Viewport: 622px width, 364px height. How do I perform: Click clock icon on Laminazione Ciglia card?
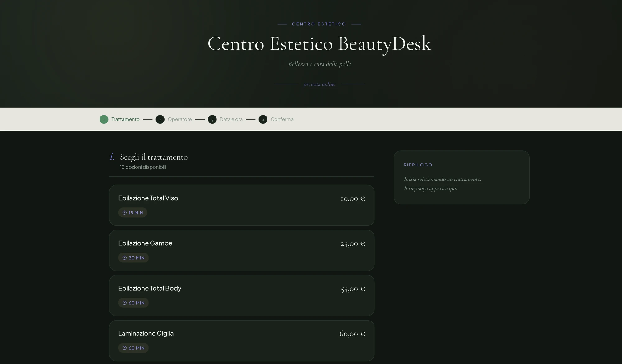pos(124,348)
